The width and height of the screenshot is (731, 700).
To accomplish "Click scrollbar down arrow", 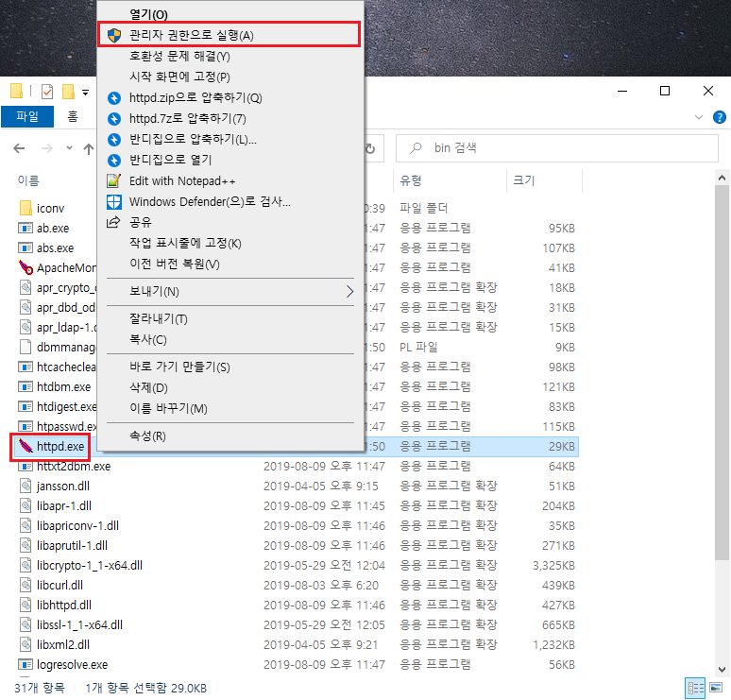I will pos(722,669).
